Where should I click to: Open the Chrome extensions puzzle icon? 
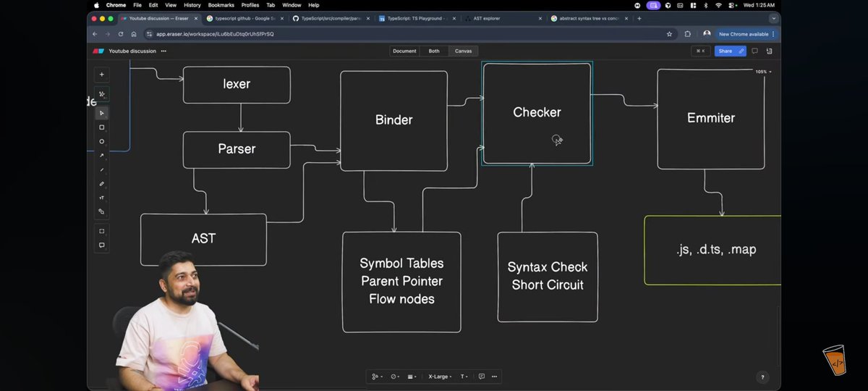pos(687,34)
